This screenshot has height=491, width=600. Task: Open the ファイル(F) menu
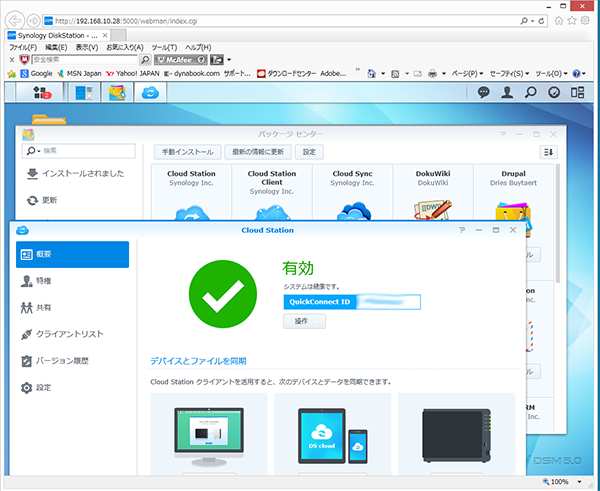click(23, 47)
